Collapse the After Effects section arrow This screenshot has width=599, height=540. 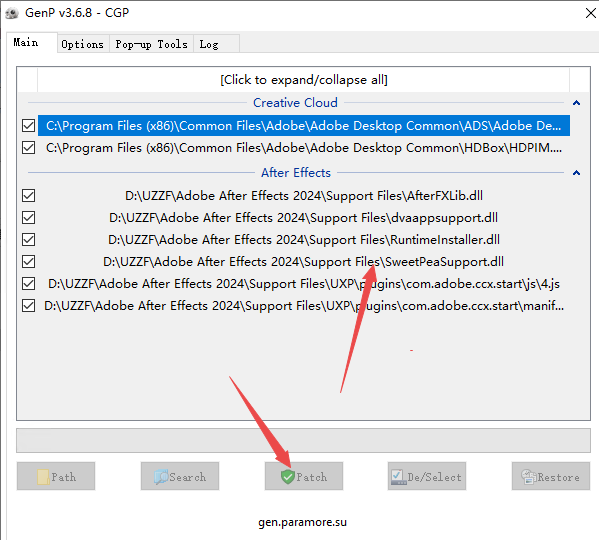(x=576, y=173)
